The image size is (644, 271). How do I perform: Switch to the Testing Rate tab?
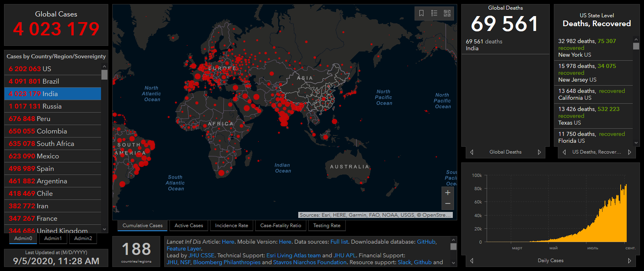coord(327,226)
